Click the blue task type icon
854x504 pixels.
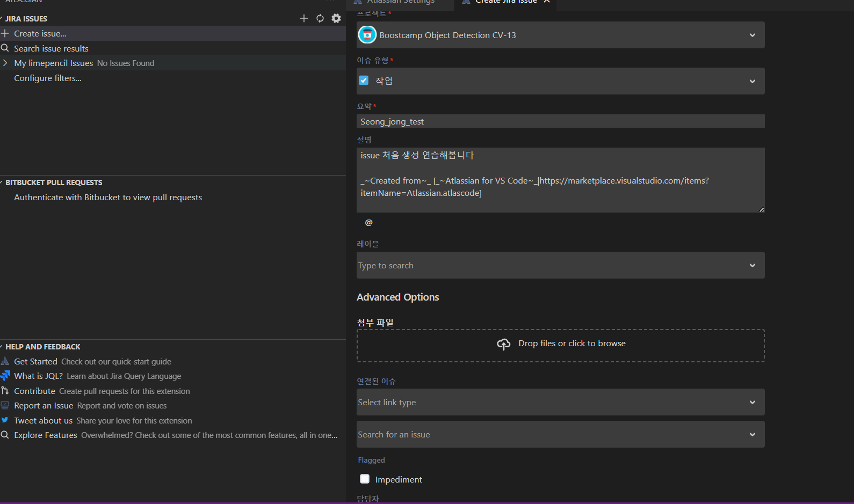(364, 81)
